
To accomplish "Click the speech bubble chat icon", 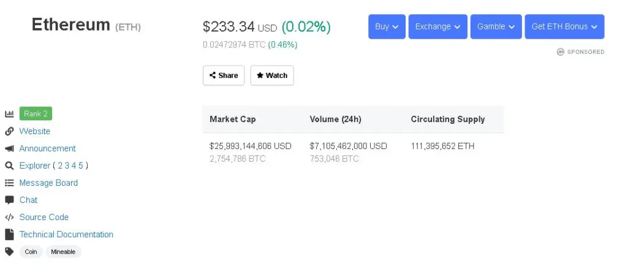I will (9, 200).
